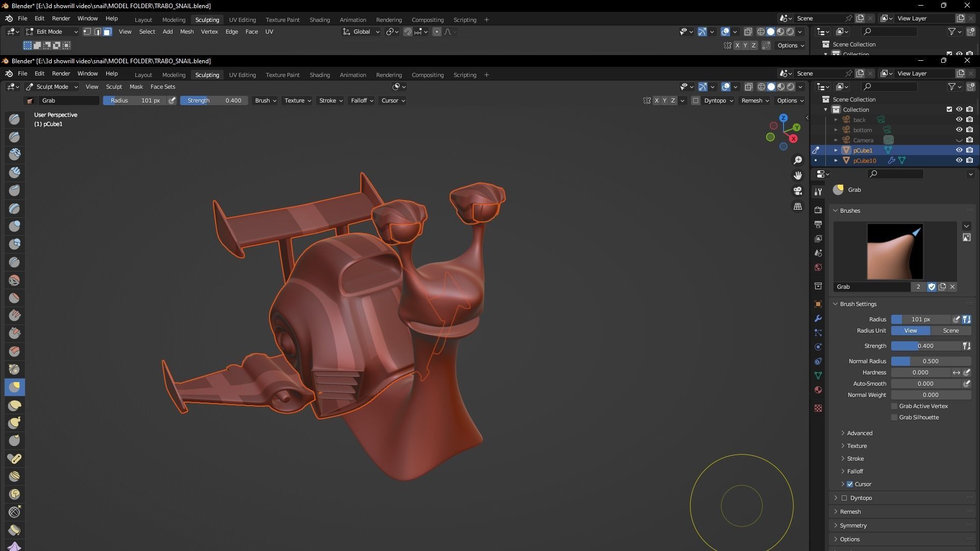The width and height of the screenshot is (980, 551).
Task: Open the Falloff dropdown in the header
Action: (x=361, y=101)
